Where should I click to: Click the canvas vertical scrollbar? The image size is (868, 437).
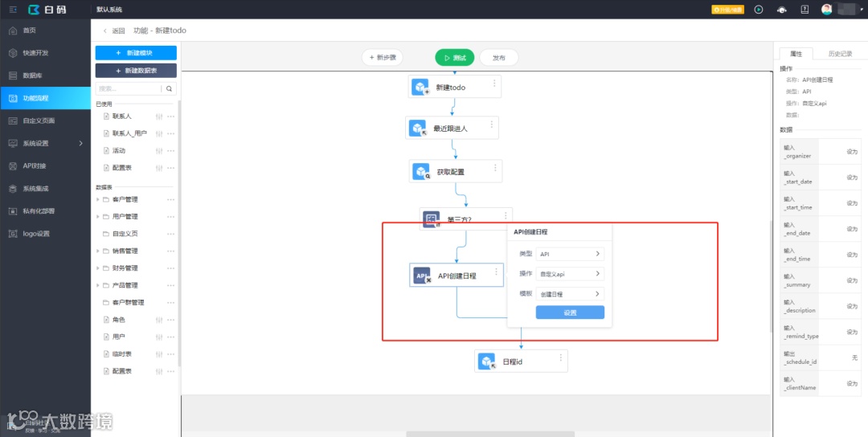[771, 276]
